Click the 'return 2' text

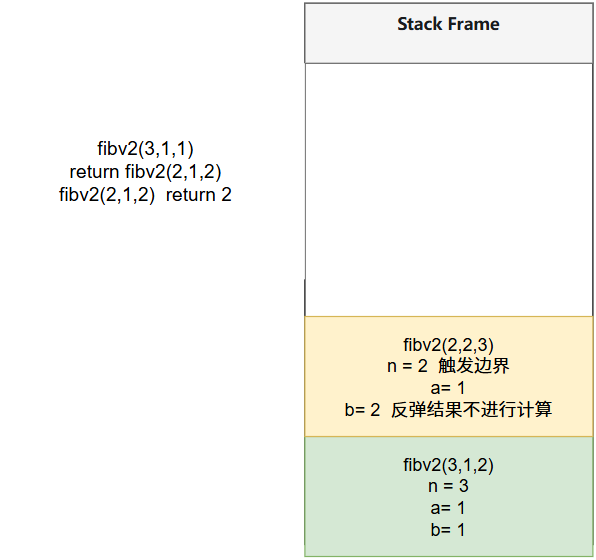[x=198, y=195]
